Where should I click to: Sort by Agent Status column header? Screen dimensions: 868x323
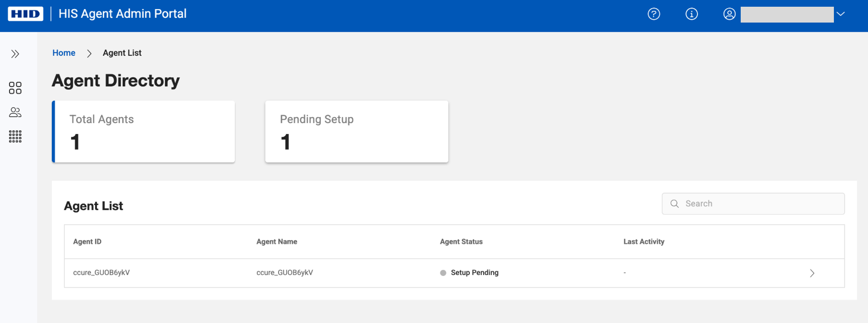[x=461, y=241]
